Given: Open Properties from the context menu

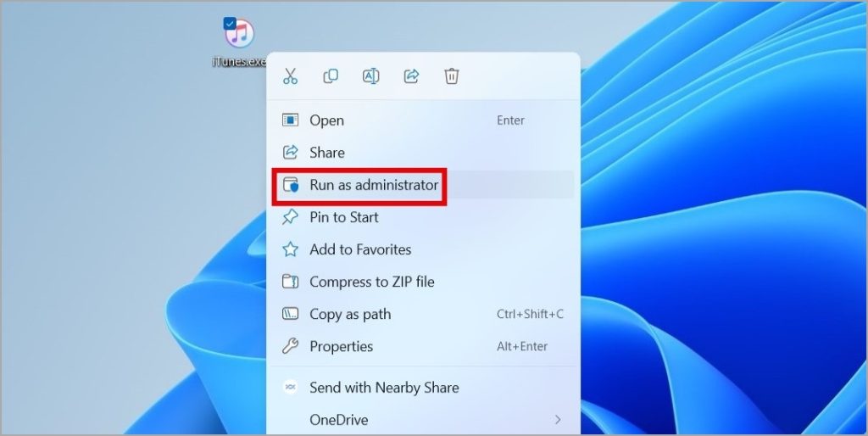Looking at the screenshot, I should [x=423, y=346].
